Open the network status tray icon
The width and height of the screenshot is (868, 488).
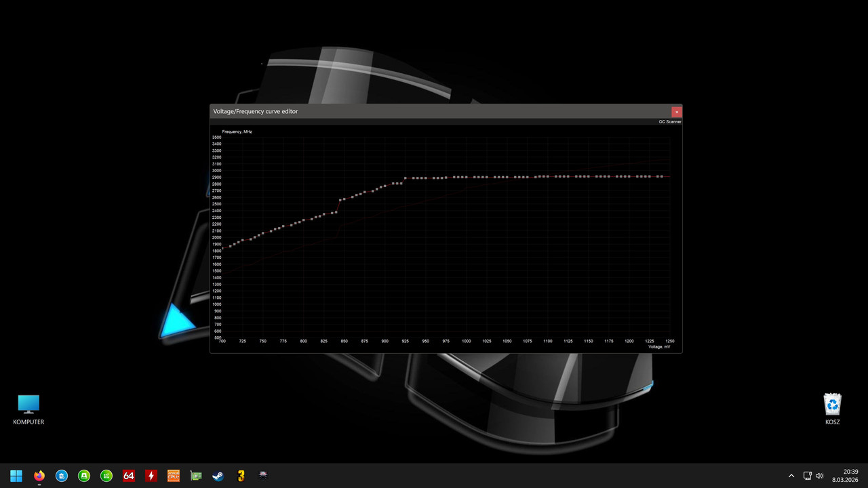tap(808, 476)
